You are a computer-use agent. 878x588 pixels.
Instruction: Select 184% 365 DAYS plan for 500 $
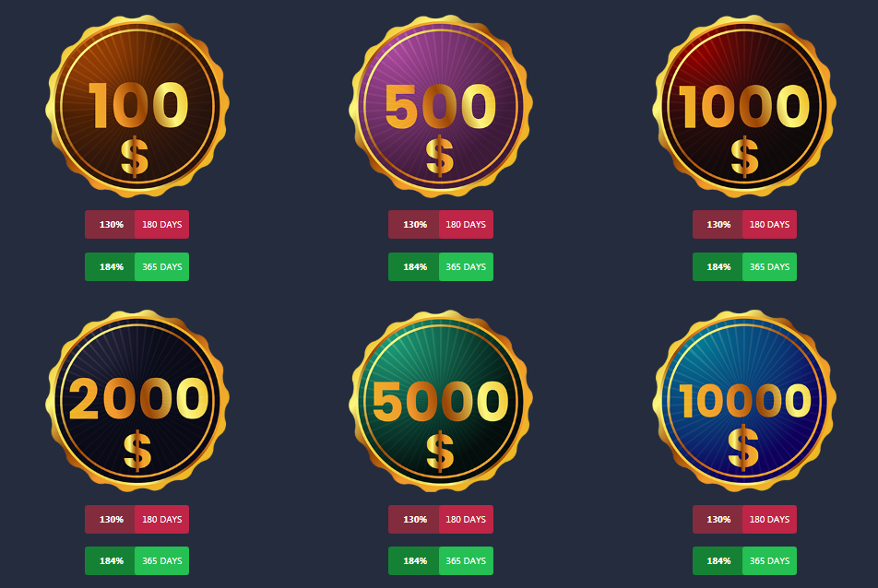[x=441, y=267]
